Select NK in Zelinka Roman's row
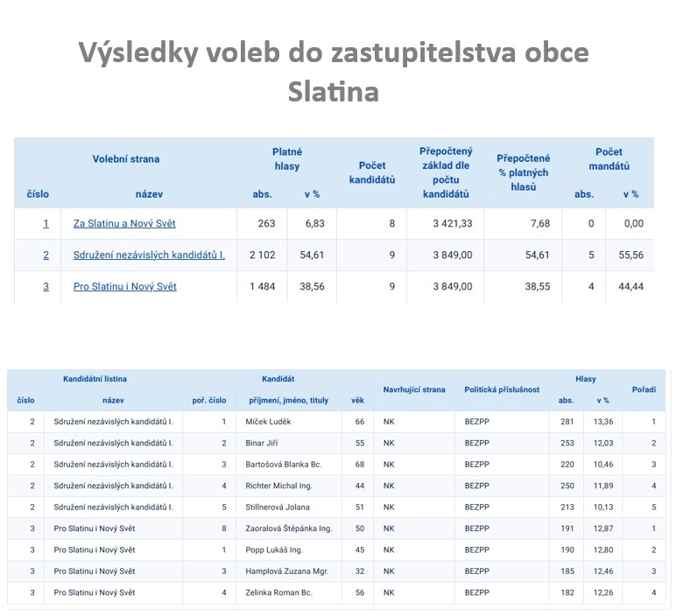 [x=389, y=592]
